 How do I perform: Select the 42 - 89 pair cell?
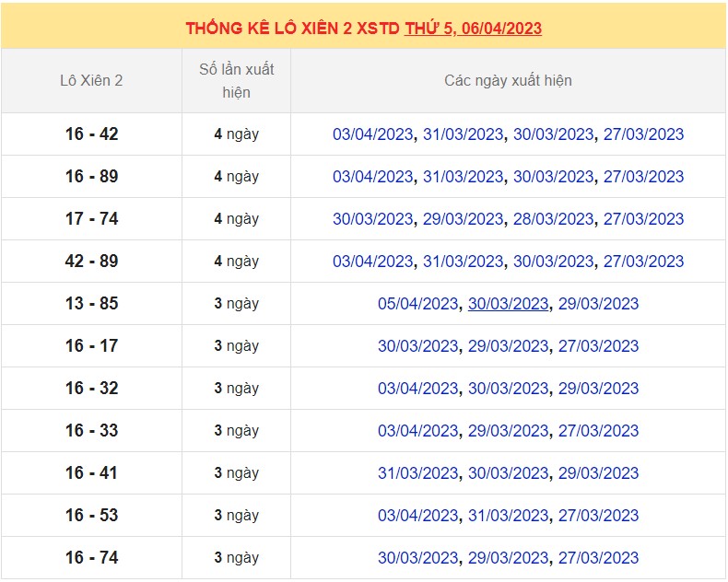(x=91, y=262)
